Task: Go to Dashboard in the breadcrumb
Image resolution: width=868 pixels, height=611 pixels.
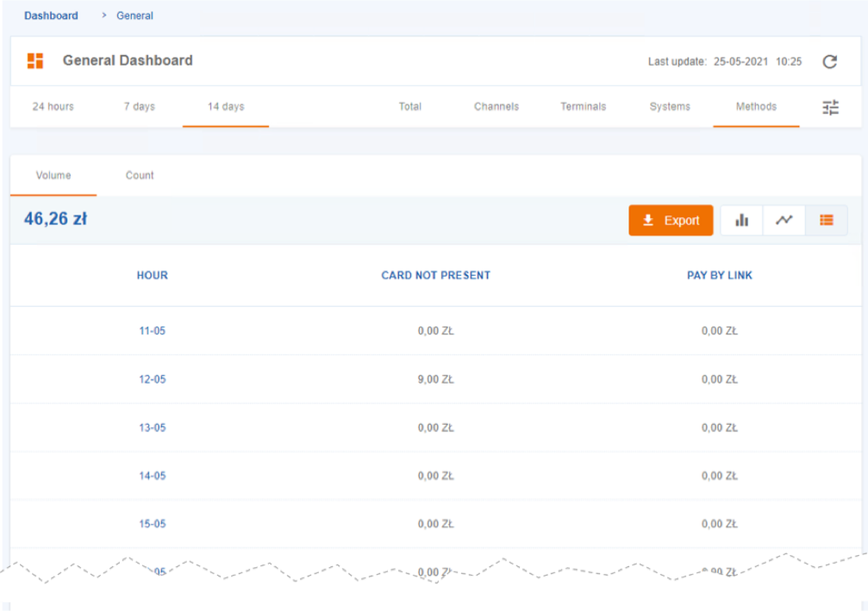Action: pyautogui.click(x=51, y=16)
